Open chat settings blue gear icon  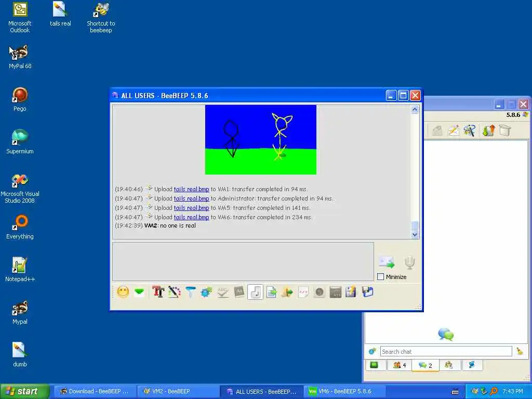206,292
